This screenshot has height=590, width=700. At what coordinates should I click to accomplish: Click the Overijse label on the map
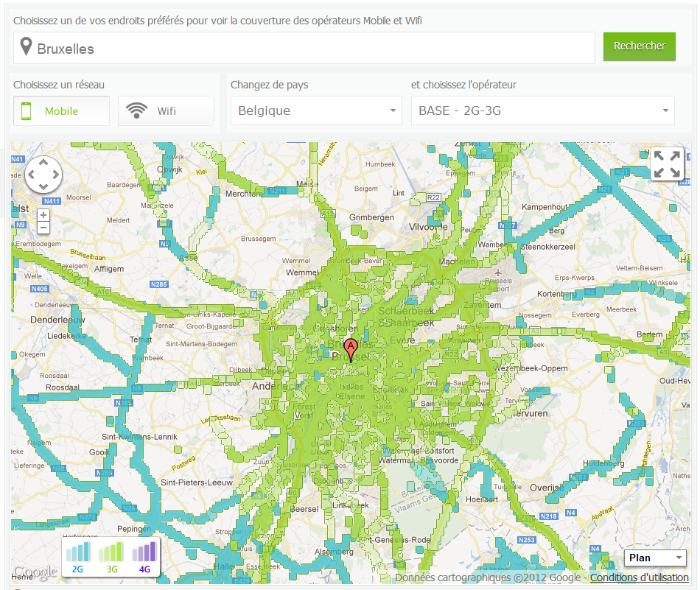point(547,488)
